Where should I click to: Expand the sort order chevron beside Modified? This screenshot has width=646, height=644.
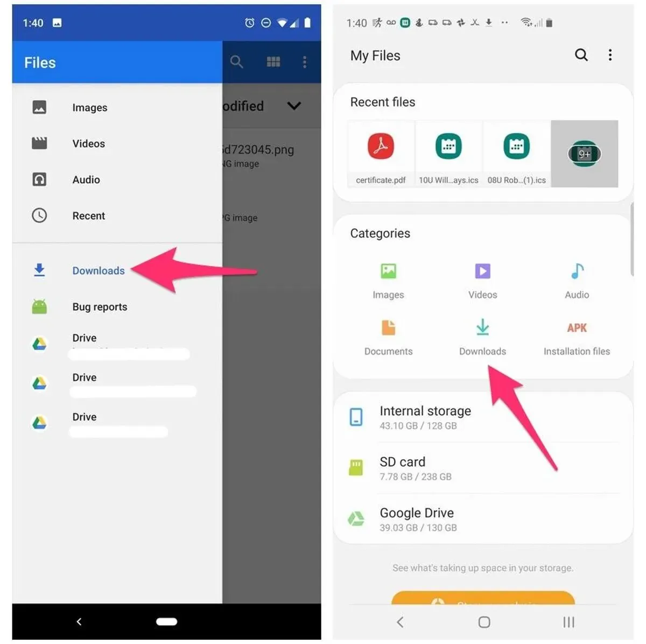click(x=294, y=106)
